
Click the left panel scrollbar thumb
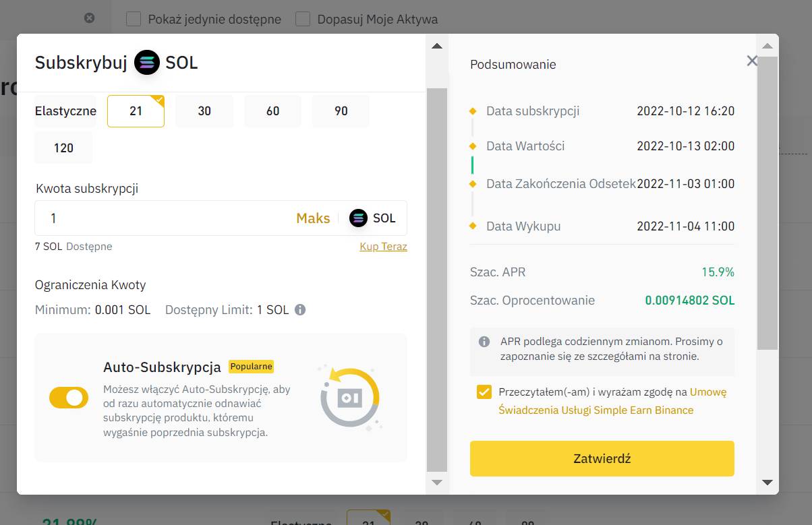[x=437, y=280]
